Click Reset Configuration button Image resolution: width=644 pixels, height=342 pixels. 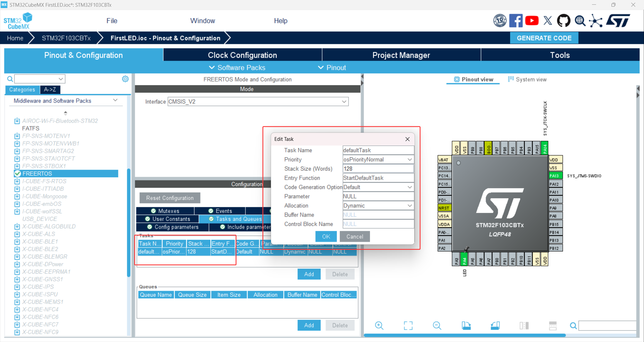click(x=170, y=198)
